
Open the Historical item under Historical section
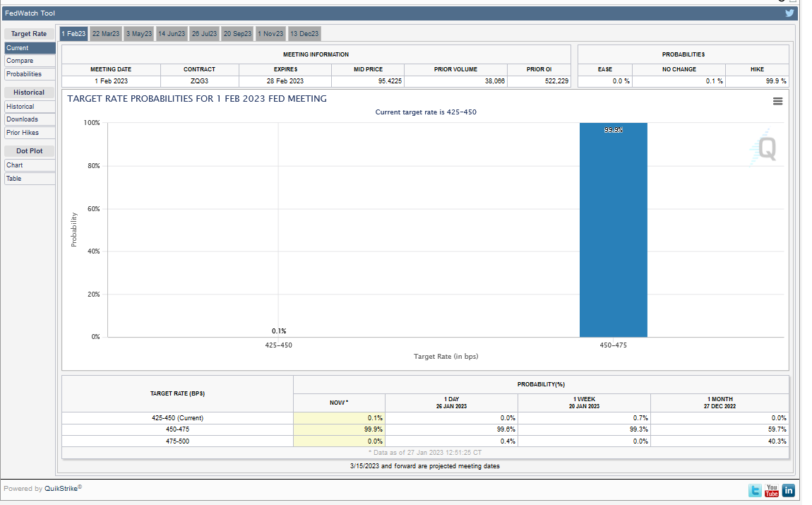point(30,106)
